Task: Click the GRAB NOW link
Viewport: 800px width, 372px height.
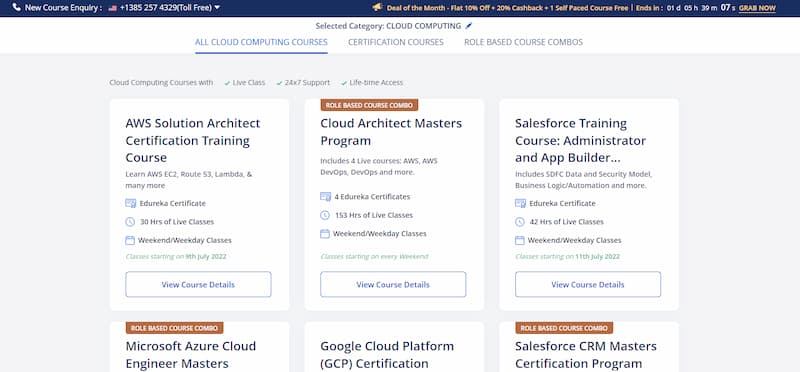Action: (757, 8)
